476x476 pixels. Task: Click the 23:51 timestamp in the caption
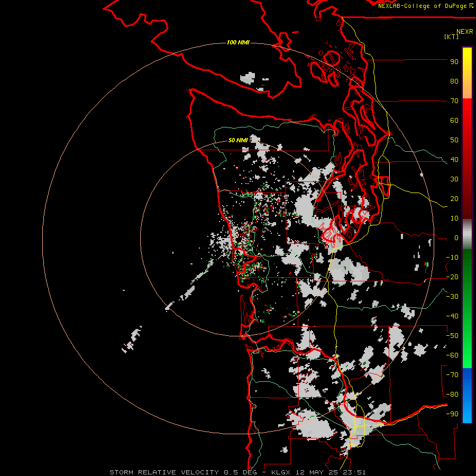click(x=355, y=472)
